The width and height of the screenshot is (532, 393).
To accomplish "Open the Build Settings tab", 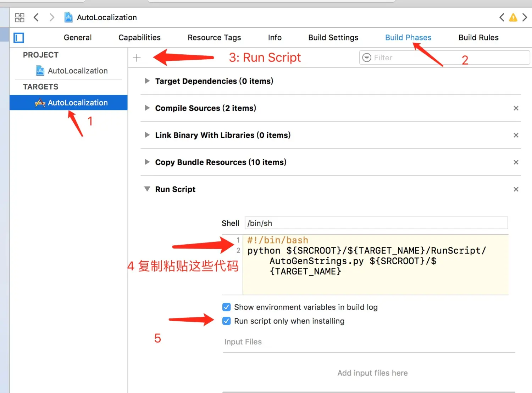I will click(333, 38).
